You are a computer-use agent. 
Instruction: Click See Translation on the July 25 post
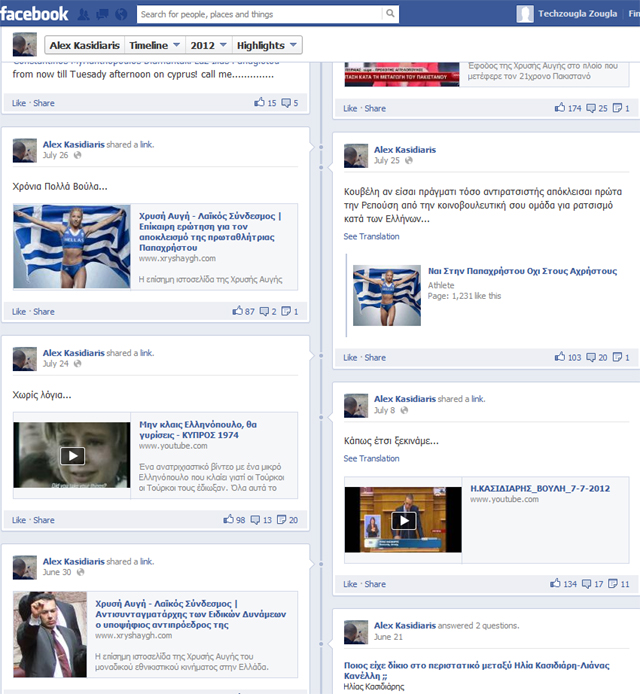tap(371, 237)
